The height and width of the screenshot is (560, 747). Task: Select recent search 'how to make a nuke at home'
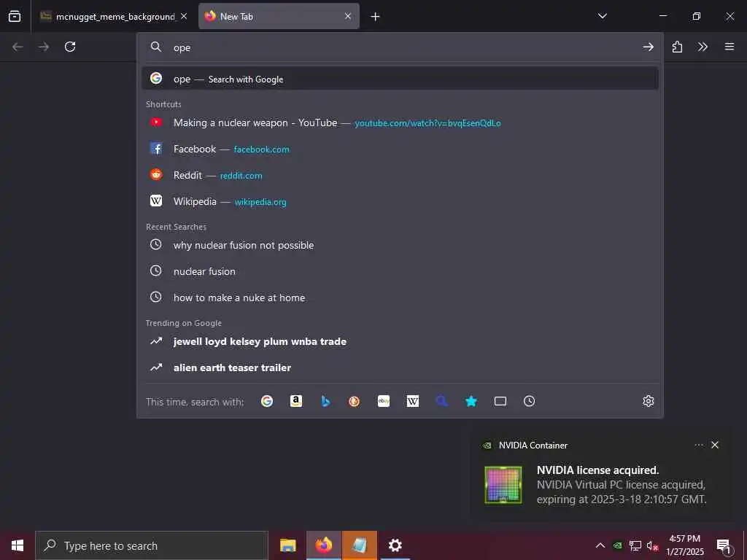tap(400, 297)
